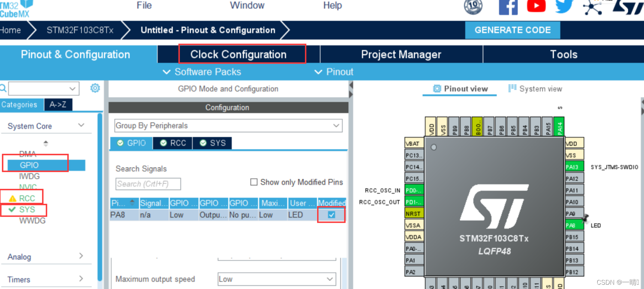Switch to Tools tab

(x=564, y=54)
